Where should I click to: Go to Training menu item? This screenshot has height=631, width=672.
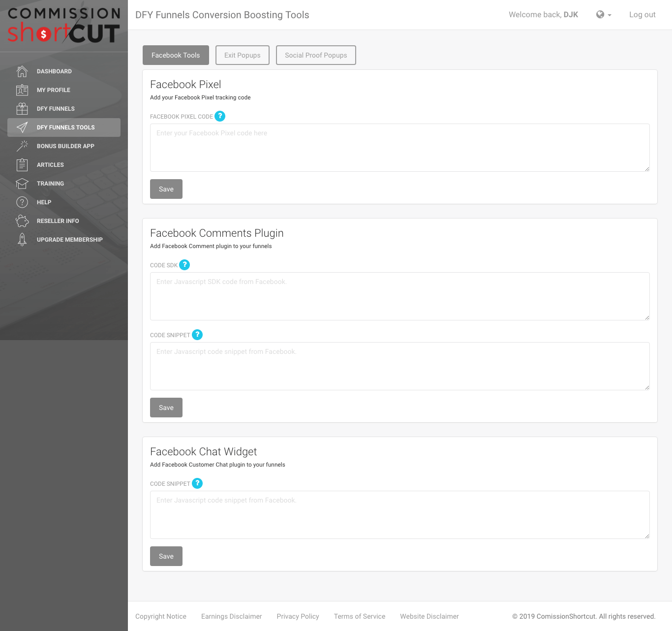[x=64, y=184]
